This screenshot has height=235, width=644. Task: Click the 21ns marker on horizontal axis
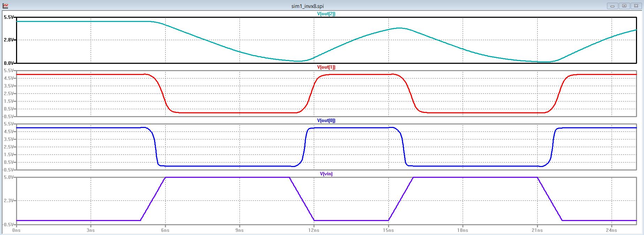537,230
